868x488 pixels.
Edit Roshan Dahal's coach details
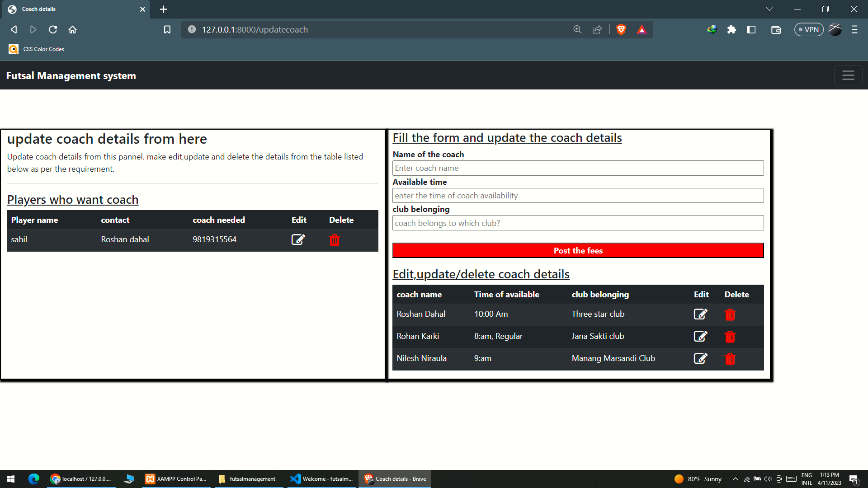click(700, 314)
